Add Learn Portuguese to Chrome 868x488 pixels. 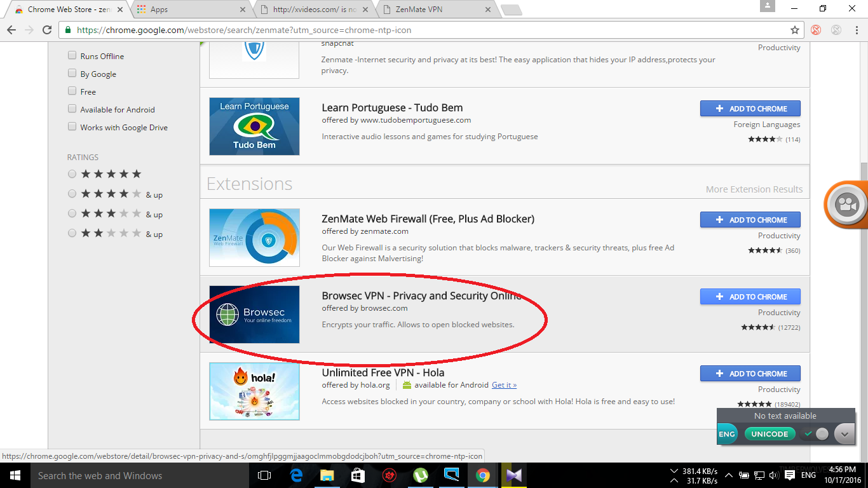point(750,109)
